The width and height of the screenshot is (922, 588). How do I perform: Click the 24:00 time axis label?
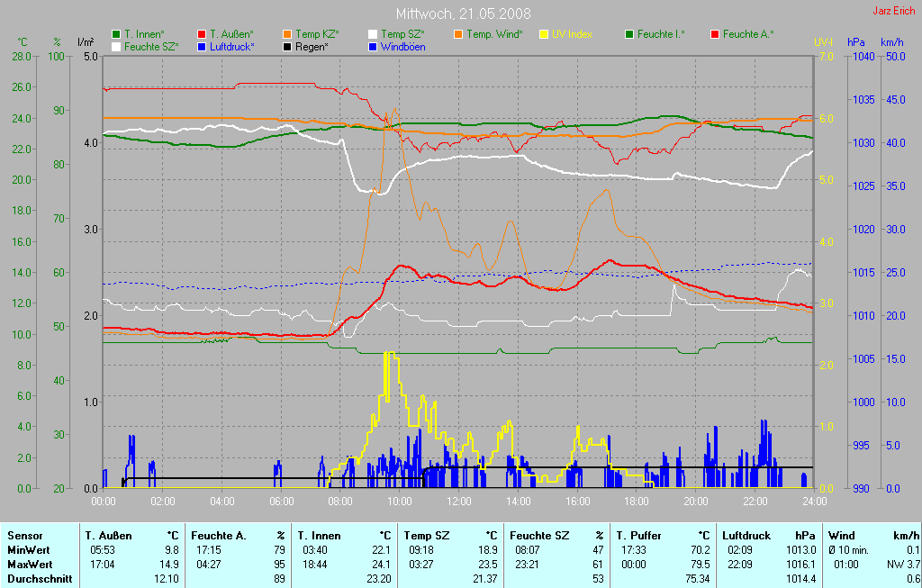(814, 502)
